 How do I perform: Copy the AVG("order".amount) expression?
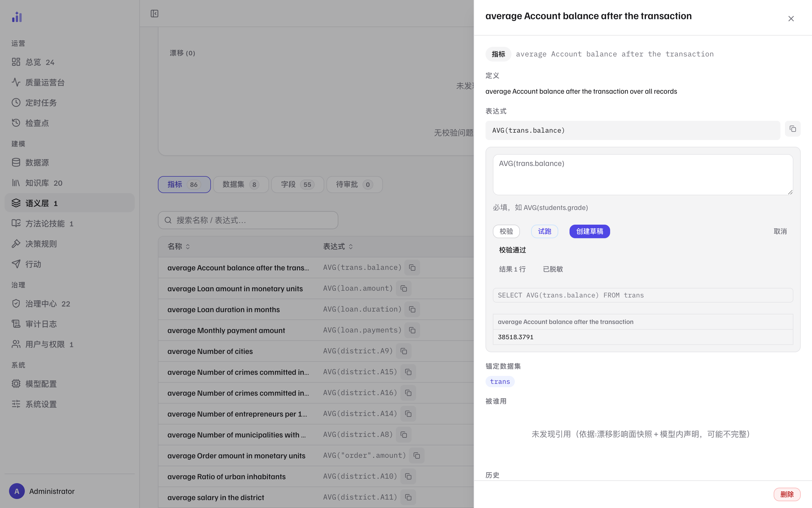pyautogui.click(x=417, y=456)
